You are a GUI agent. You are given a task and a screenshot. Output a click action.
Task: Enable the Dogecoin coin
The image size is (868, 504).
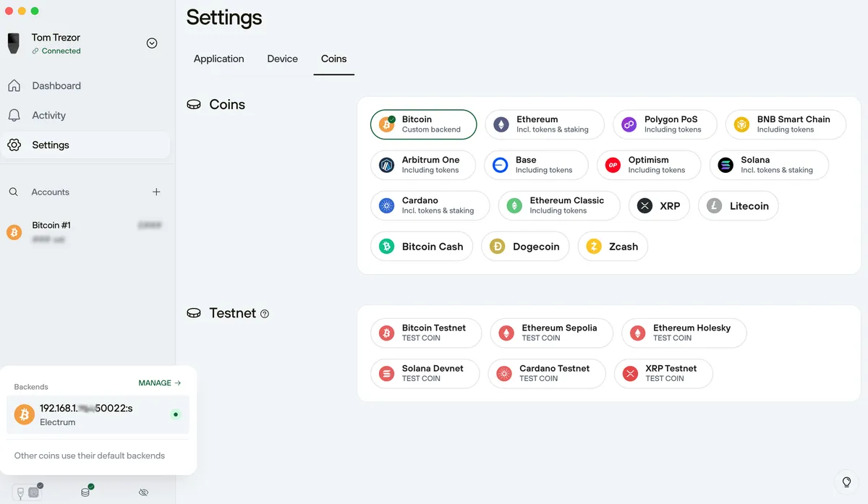[x=525, y=246]
